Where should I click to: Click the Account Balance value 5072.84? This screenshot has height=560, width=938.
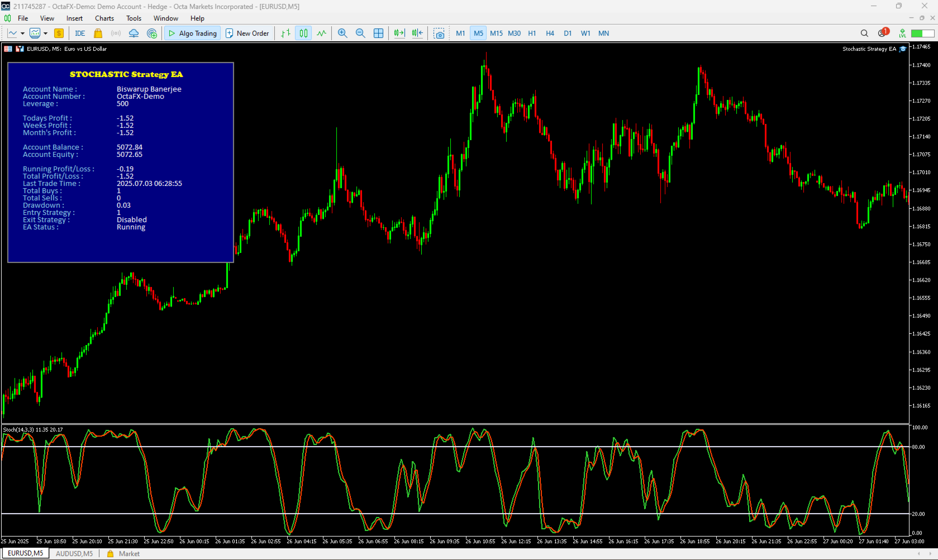click(130, 147)
